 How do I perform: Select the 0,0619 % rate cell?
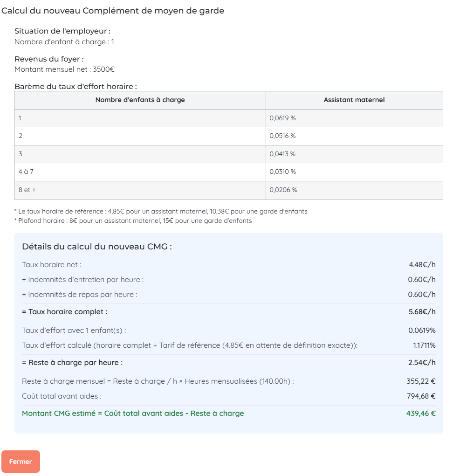pos(283,118)
